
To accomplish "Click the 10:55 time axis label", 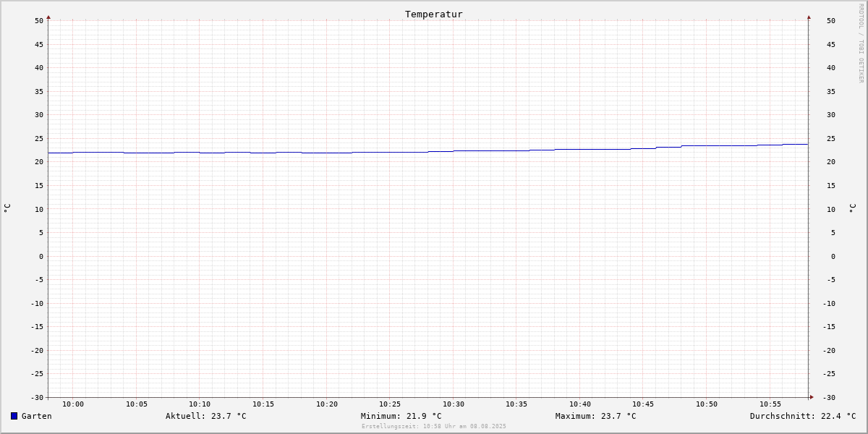I will click(770, 404).
